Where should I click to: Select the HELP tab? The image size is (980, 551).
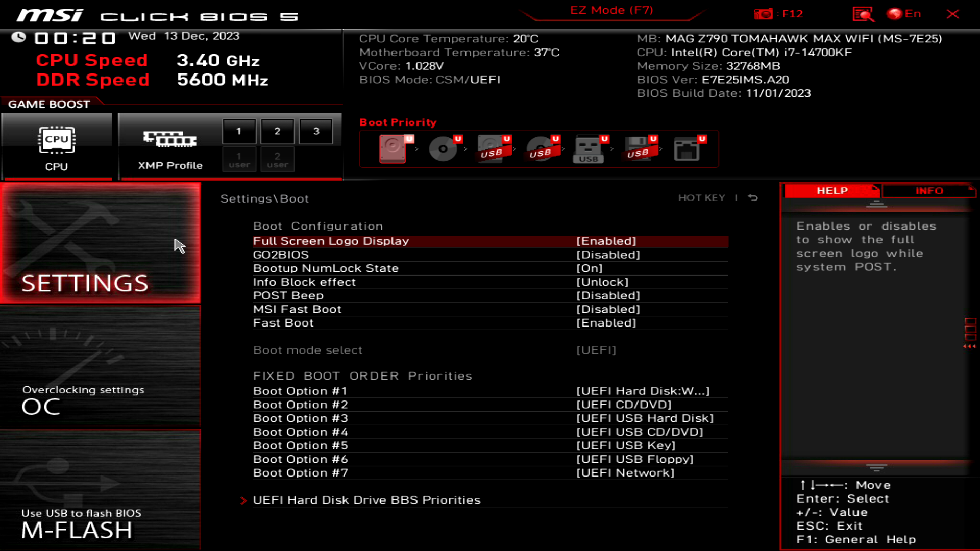831,190
